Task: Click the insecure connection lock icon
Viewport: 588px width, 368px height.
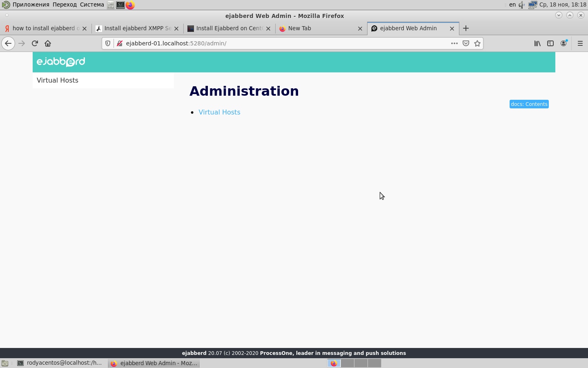Action: click(119, 43)
